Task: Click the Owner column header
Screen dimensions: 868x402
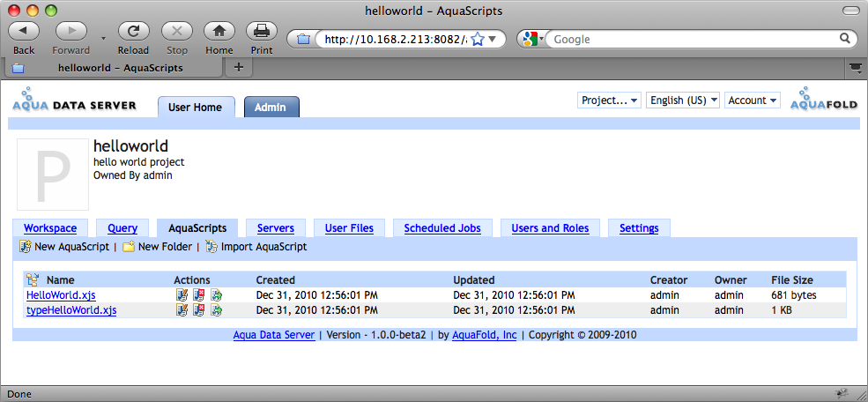Action: pyautogui.click(x=731, y=280)
